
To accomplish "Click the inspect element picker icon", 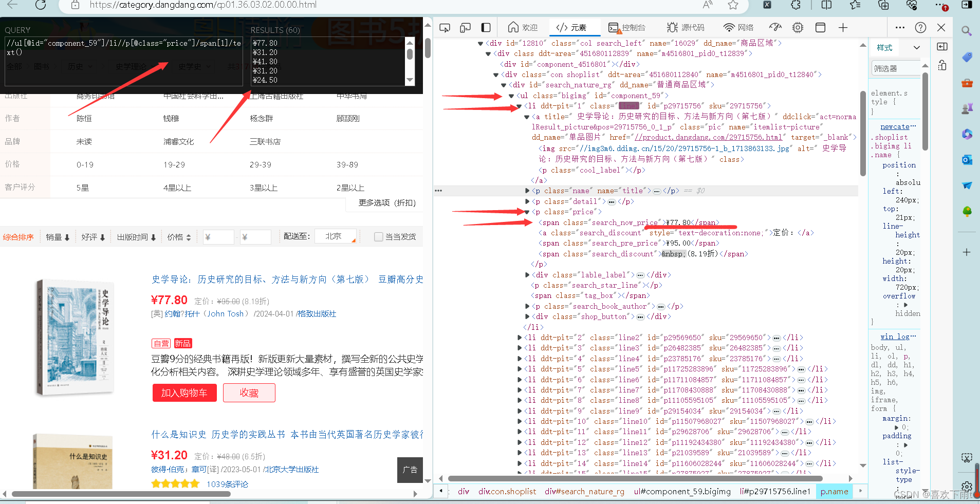I will (445, 28).
